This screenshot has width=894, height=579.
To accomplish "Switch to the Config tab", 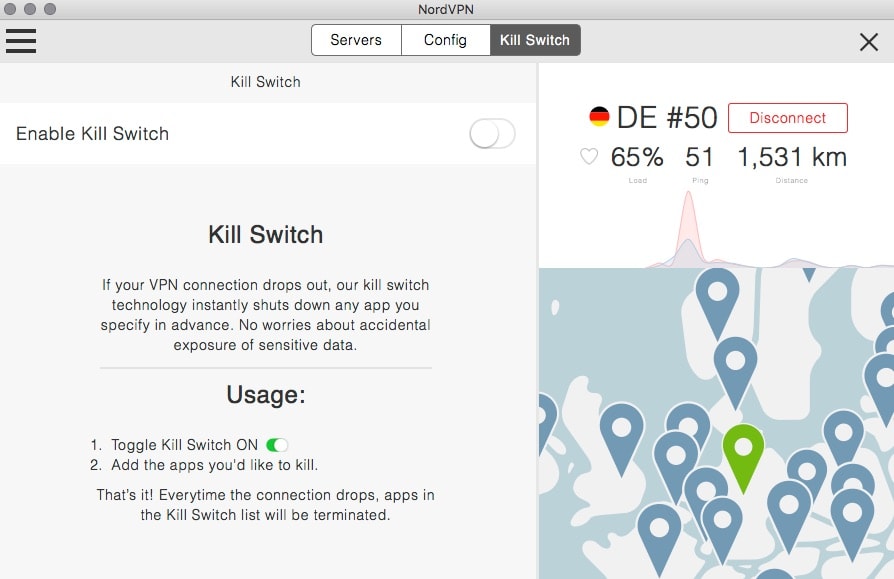I will click(445, 40).
